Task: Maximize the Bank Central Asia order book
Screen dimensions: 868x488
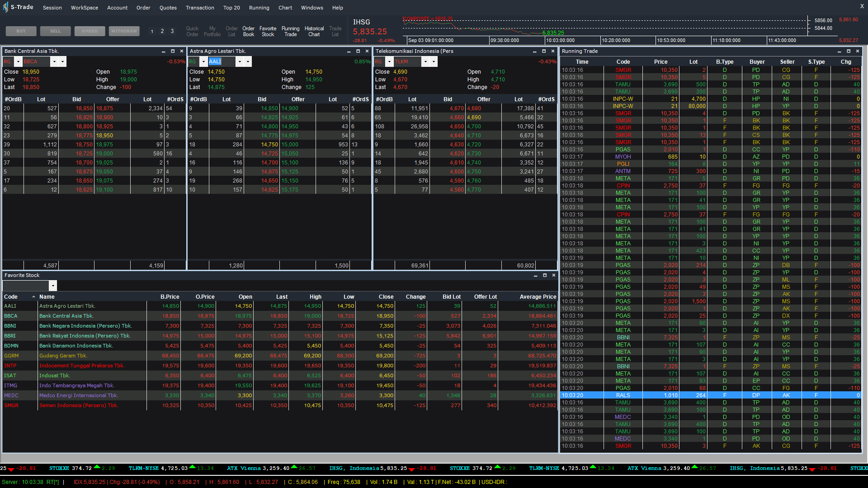Action: coord(173,51)
